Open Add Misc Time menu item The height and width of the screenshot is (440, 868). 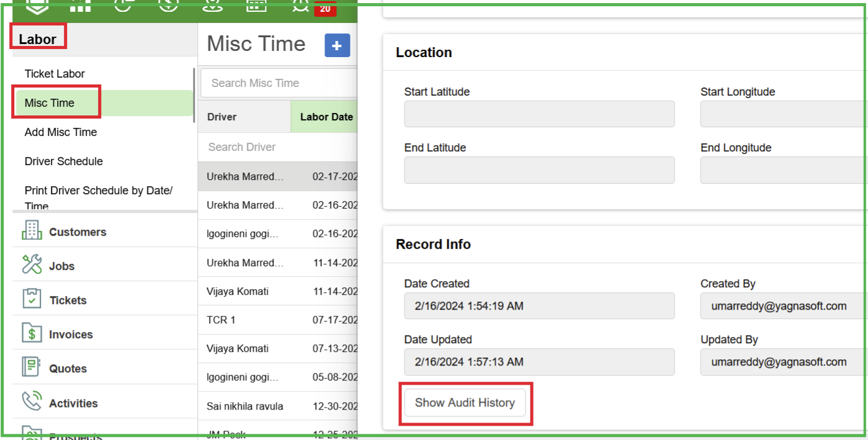click(x=61, y=132)
